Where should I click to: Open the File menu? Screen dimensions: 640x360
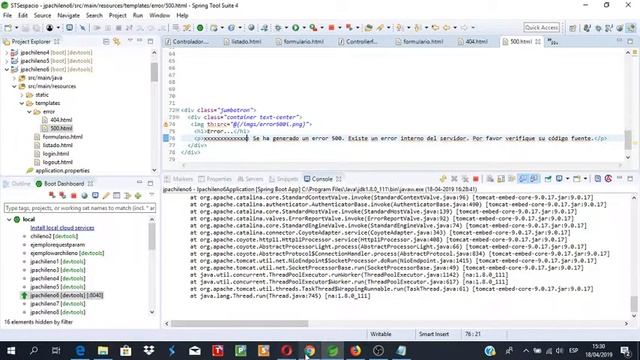pos(7,16)
